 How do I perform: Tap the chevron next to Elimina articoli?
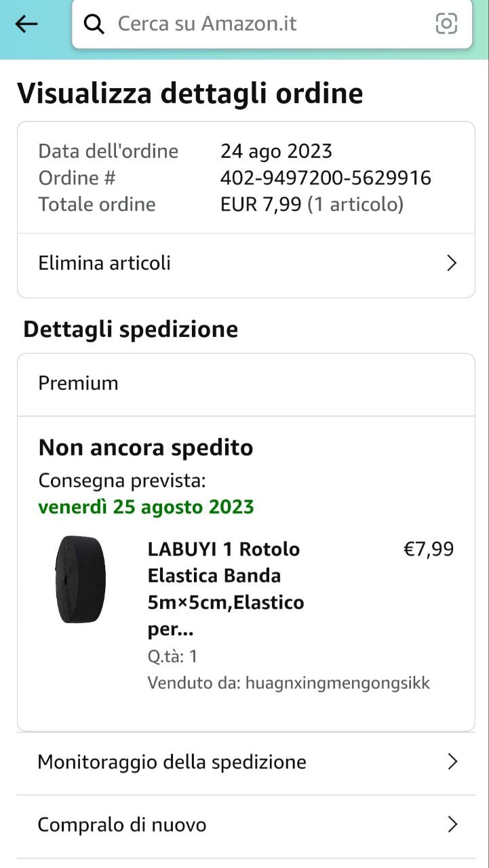coord(452,263)
